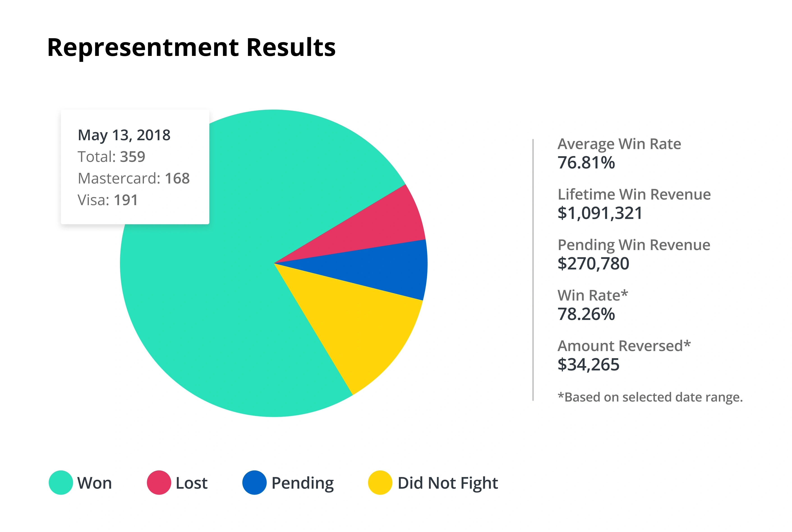Viewport: 792px width, 532px height.
Task: Toggle the red Lost legend circle
Action: pos(159,482)
